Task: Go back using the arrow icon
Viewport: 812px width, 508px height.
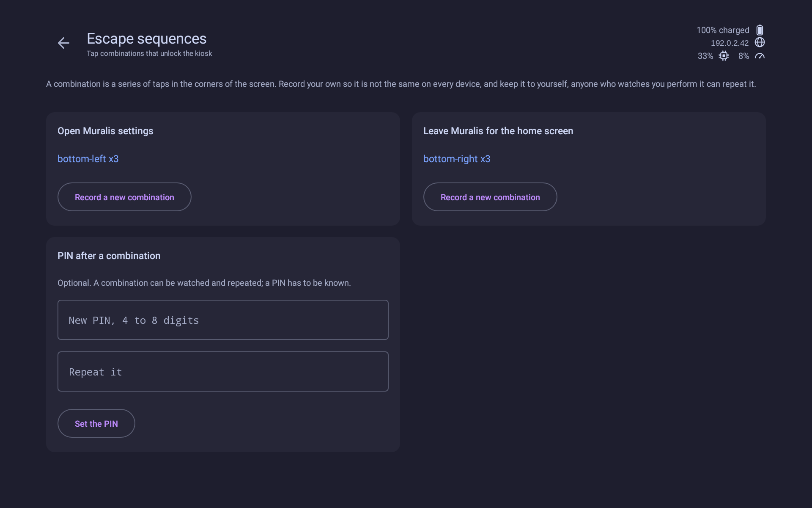Action: coord(63,43)
